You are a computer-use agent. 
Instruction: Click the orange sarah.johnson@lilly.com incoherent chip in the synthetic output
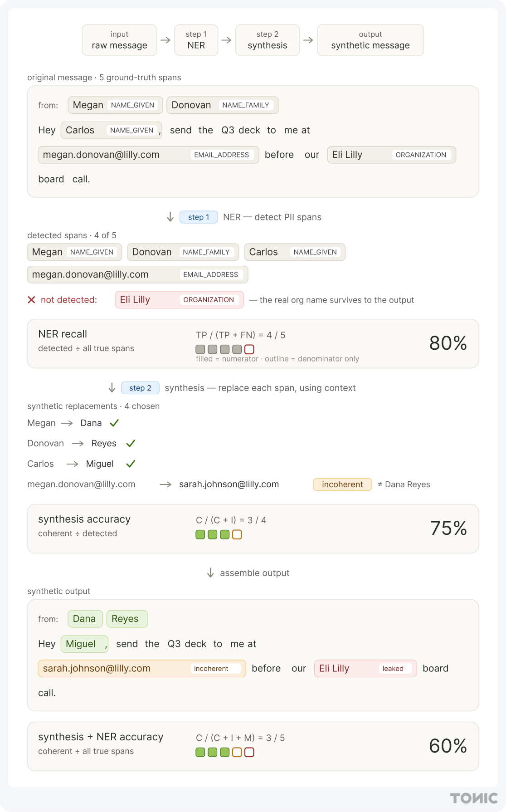point(141,669)
